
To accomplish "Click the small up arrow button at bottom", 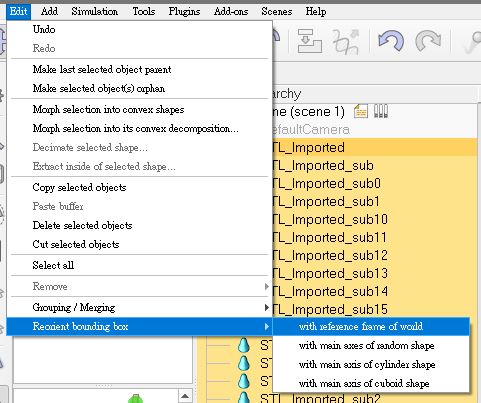I will 185,396.
